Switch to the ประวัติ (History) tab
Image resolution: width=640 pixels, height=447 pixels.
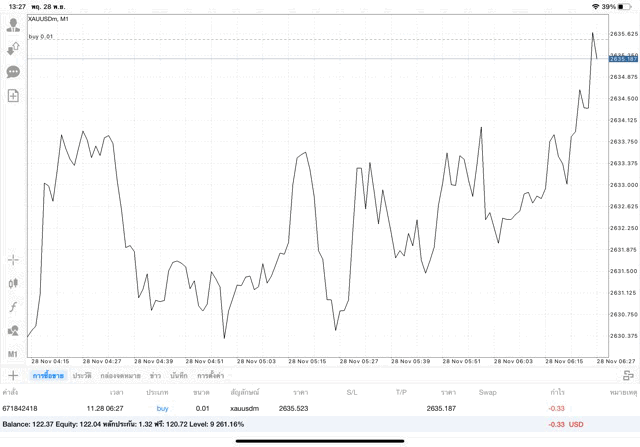(81, 375)
